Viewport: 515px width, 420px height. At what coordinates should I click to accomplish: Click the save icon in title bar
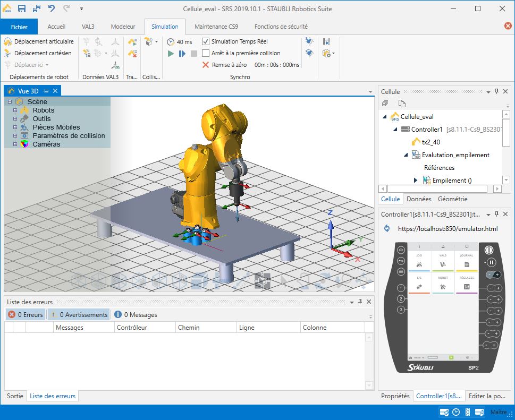[22, 8]
